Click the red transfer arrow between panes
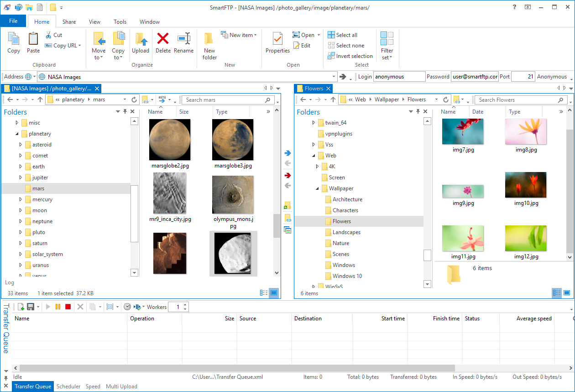Image resolution: width=575 pixels, height=392 pixels. [287, 175]
